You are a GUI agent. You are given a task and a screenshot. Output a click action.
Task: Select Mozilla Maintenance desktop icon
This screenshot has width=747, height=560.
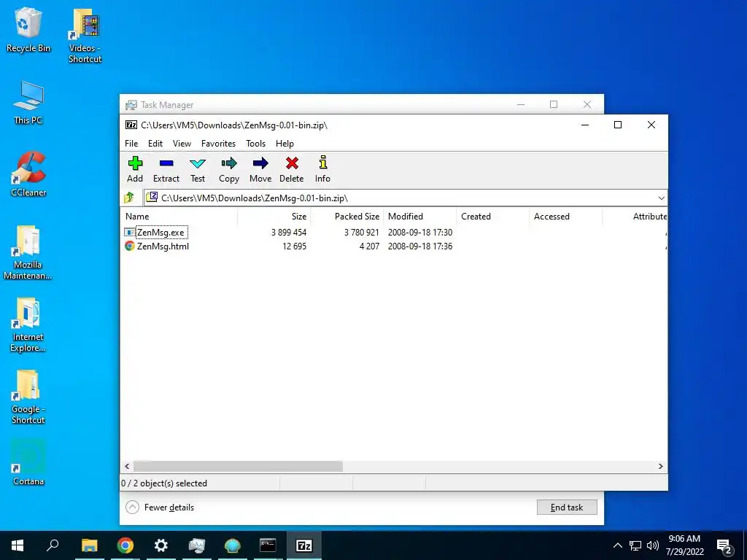28,253
